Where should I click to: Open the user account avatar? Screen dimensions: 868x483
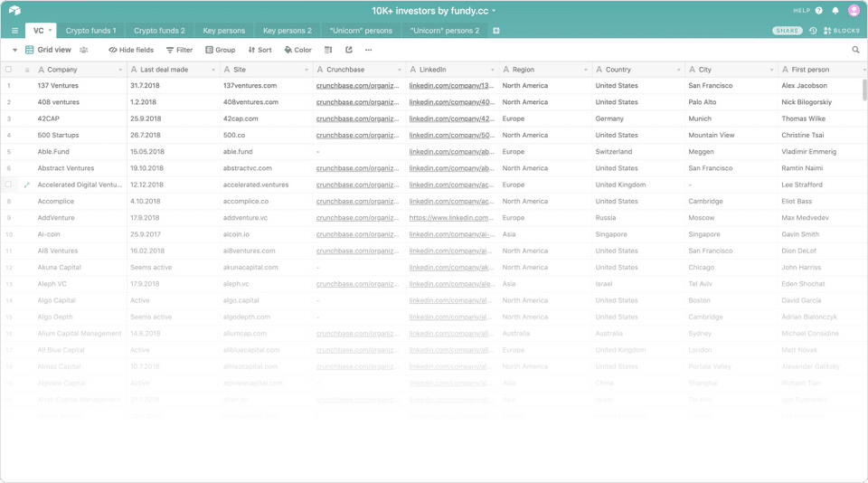point(854,11)
